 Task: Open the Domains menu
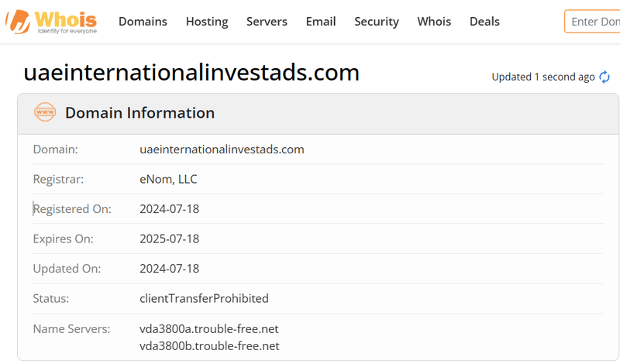pyautogui.click(x=143, y=22)
